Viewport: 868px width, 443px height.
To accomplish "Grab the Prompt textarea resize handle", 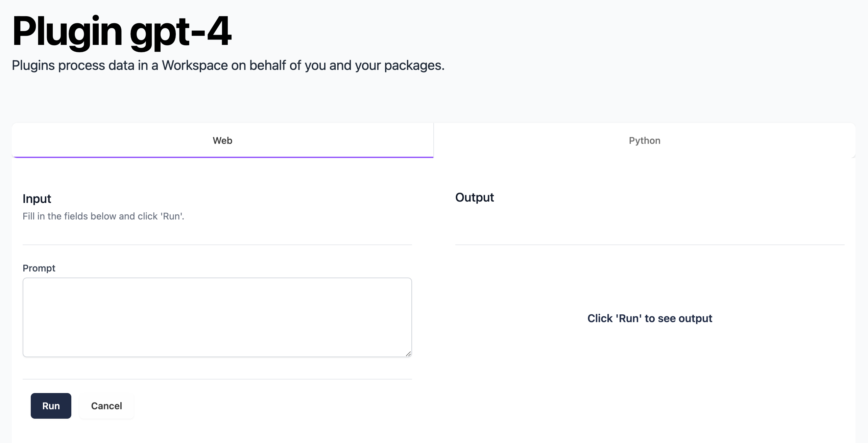I will click(408, 354).
